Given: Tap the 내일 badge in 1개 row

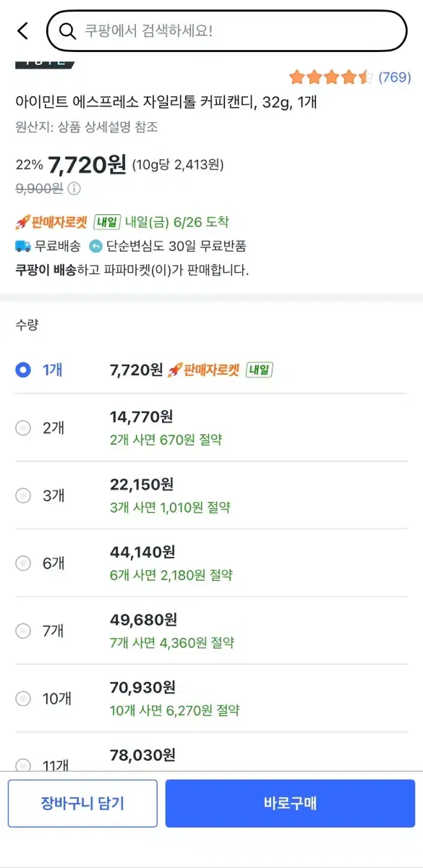Looking at the screenshot, I should [x=260, y=370].
